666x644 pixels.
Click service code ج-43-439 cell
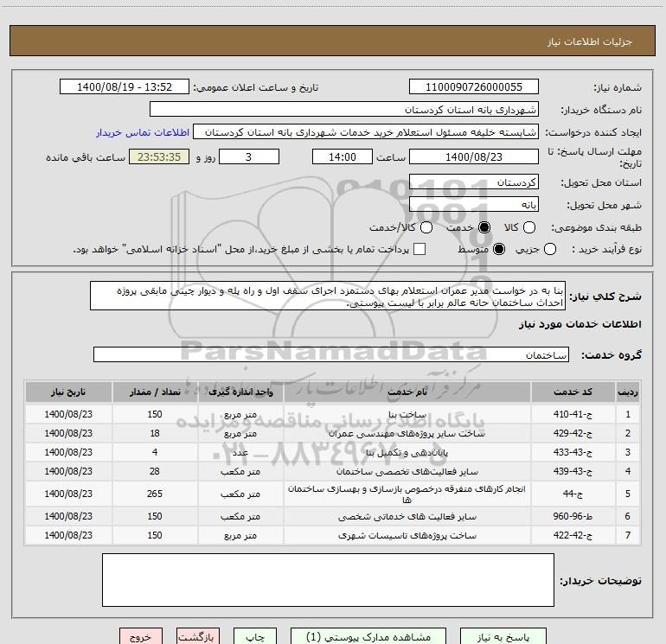[x=573, y=472]
